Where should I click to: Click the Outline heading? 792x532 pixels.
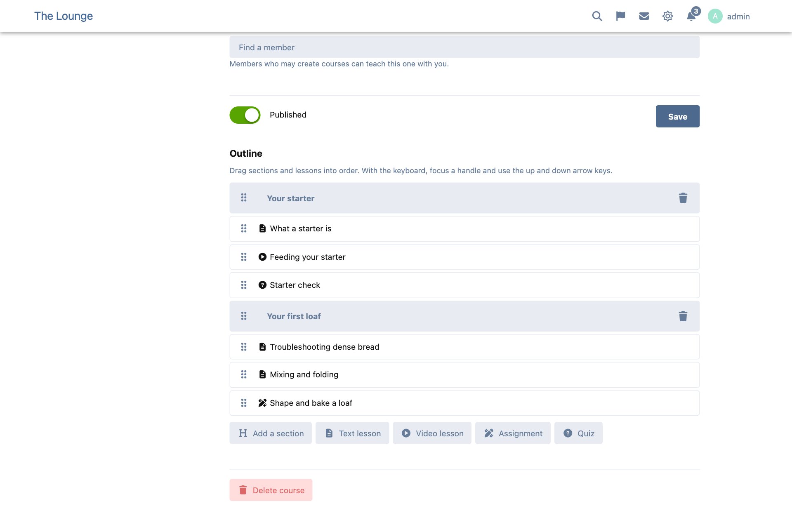tap(246, 153)
